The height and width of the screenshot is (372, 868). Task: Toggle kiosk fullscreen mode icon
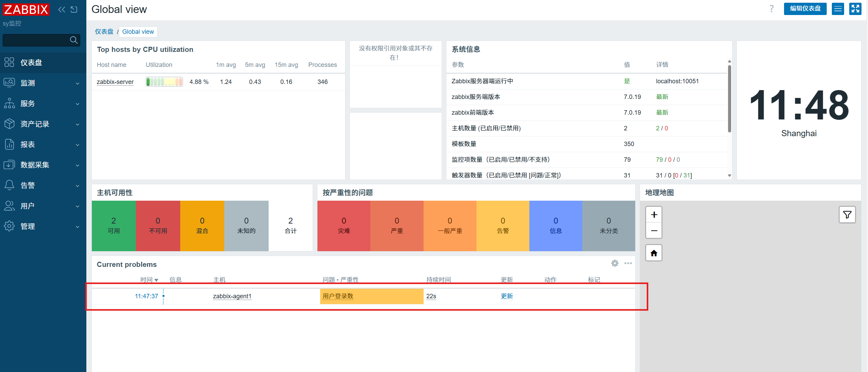click(855, 9)
